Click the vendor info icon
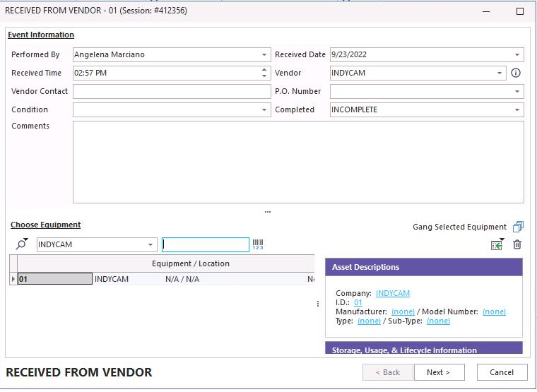The width and height of the screenshot is (537, 392). [x=516, y=73]
